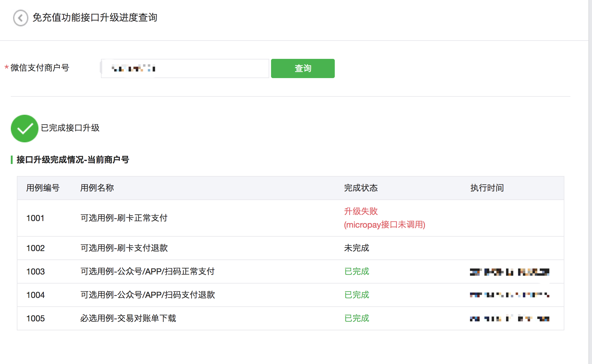Click the vertical page scrollbar

(x=590, y=182)
